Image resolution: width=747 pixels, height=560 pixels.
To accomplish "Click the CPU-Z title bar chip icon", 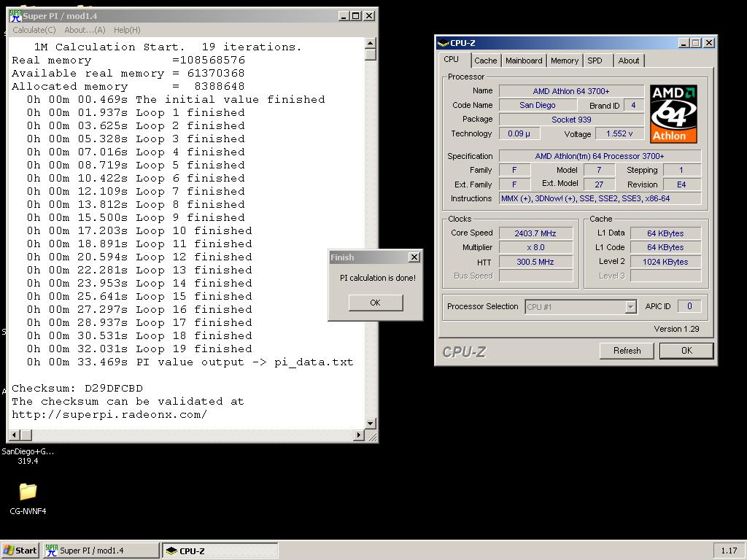I will pyautogui.click(x=443, y=43).
